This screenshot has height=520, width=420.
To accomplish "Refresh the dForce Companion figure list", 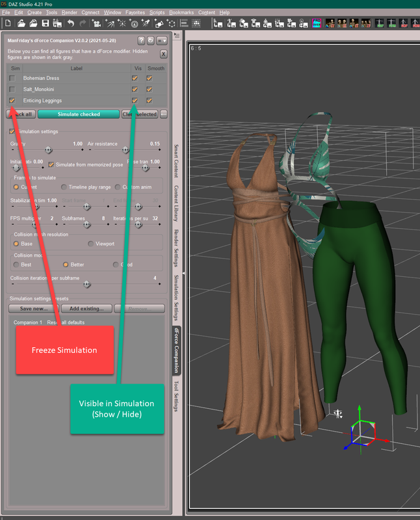I will click(151, 40).
